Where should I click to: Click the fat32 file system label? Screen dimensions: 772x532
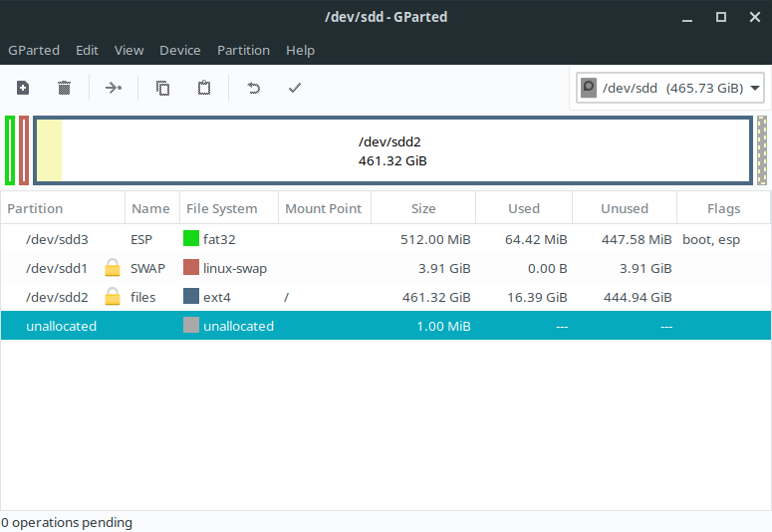219,239
